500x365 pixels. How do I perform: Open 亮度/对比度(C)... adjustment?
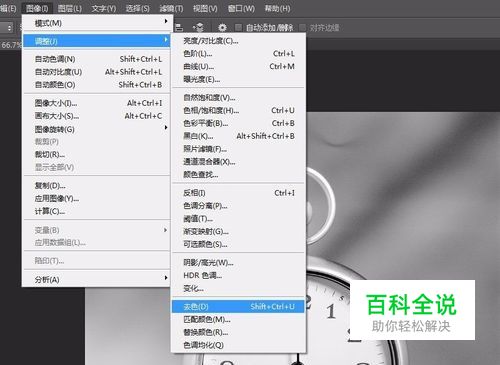pos(238,41)
